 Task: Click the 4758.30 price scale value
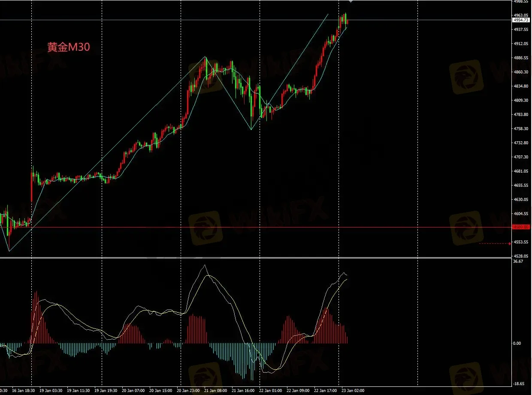point(522,128)
